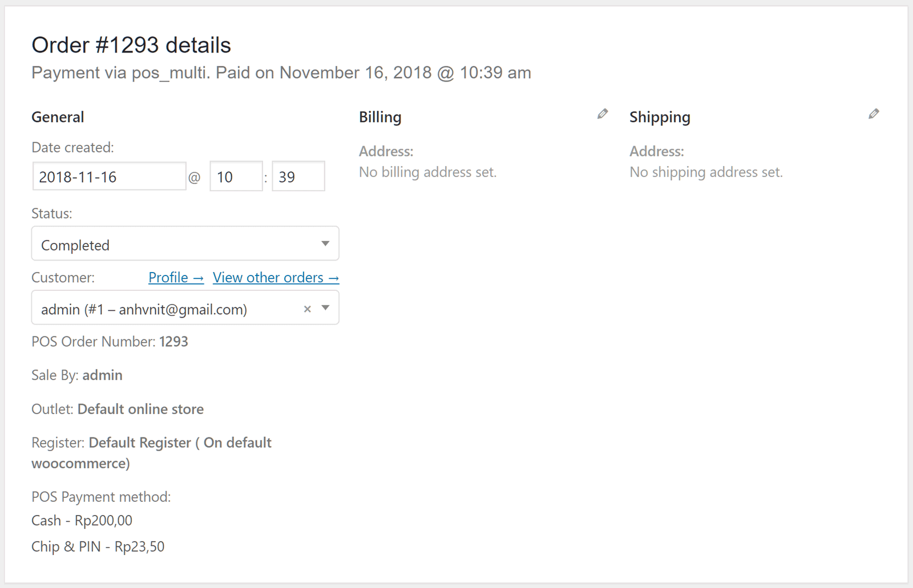The width and height of the screenshot is (913, 588).
Task: Click the Payment via pos_multi subtitle
Action: point(281,73)
